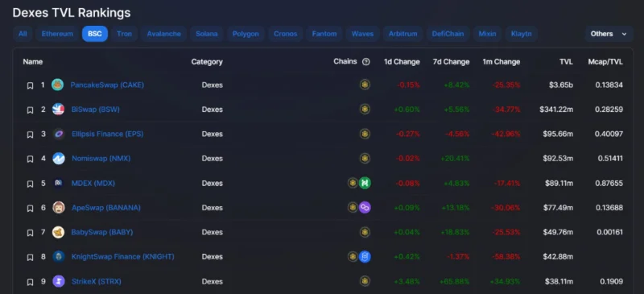Select the All chains filter
The height and width of the screenshot is (294, 644).
(23, 34)
